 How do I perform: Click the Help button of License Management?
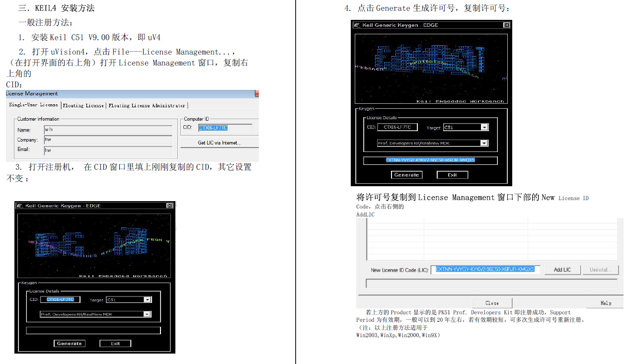606,303
